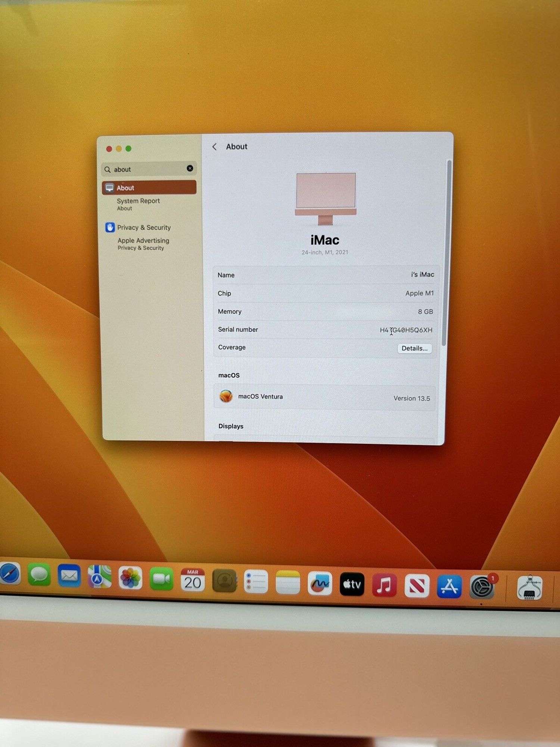Select About in sidebar results
The image size is (560, 747).
pos(149,187)
